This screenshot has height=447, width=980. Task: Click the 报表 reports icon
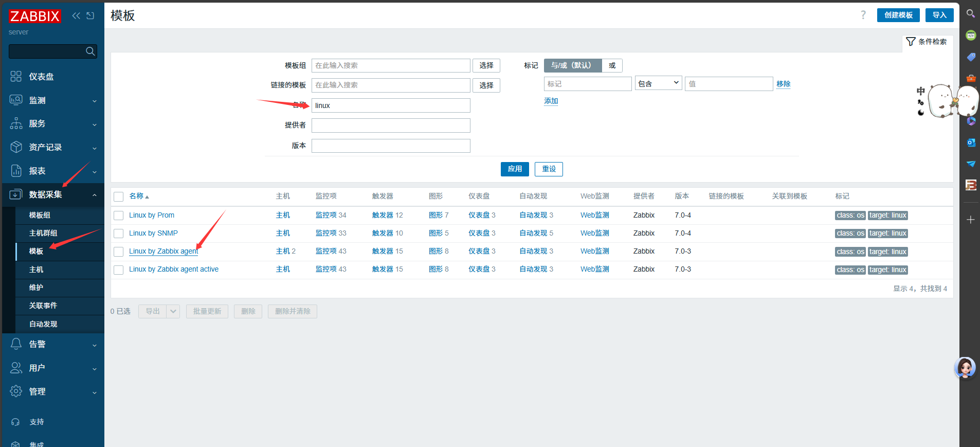point(16,171)
